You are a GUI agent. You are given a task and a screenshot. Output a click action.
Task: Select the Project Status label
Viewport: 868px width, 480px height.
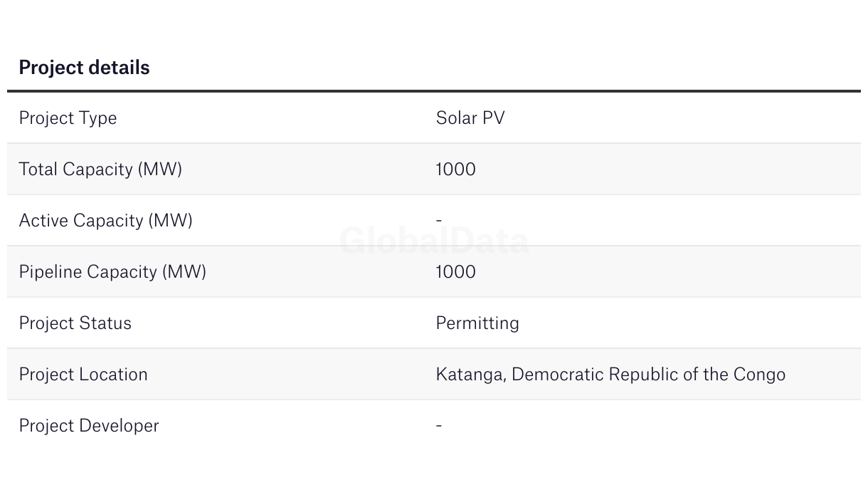point(75,323)
